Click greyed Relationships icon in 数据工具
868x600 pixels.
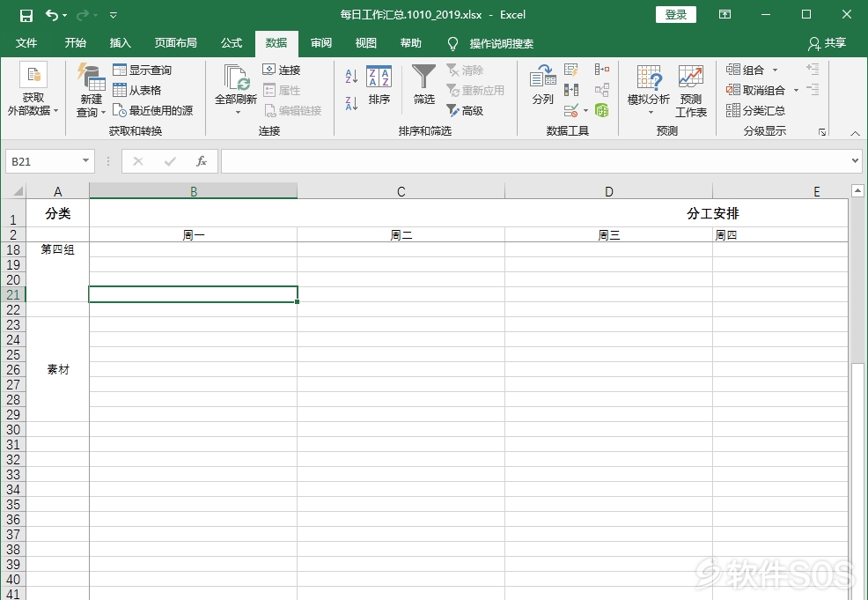click(602, 90)
